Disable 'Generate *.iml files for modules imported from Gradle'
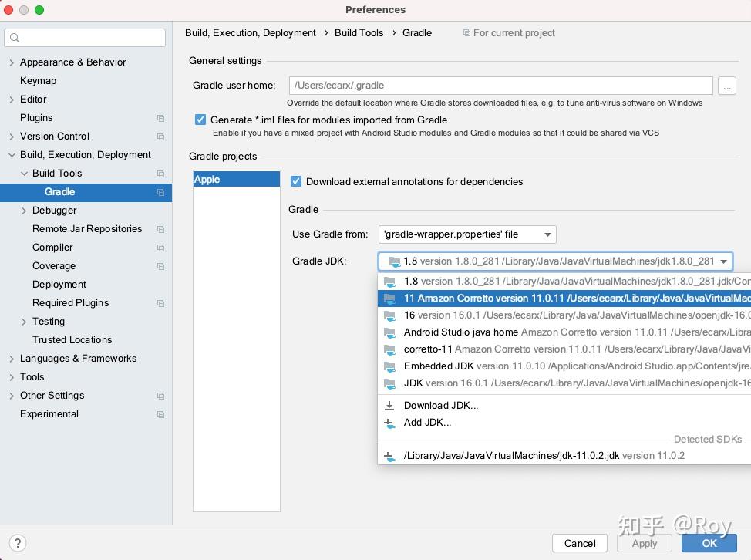Screen dimensions: 751x560 [200, 120]
